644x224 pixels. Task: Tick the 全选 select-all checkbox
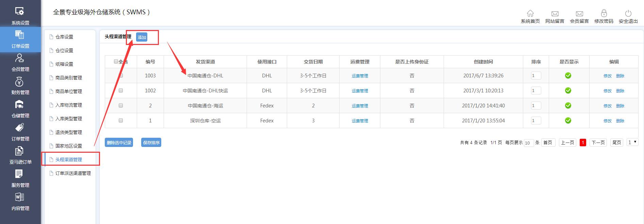click(116, 61)
